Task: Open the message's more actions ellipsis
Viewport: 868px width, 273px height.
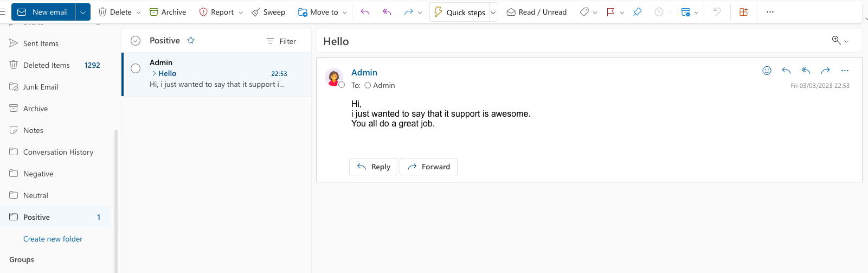Action: click(845, 71)
